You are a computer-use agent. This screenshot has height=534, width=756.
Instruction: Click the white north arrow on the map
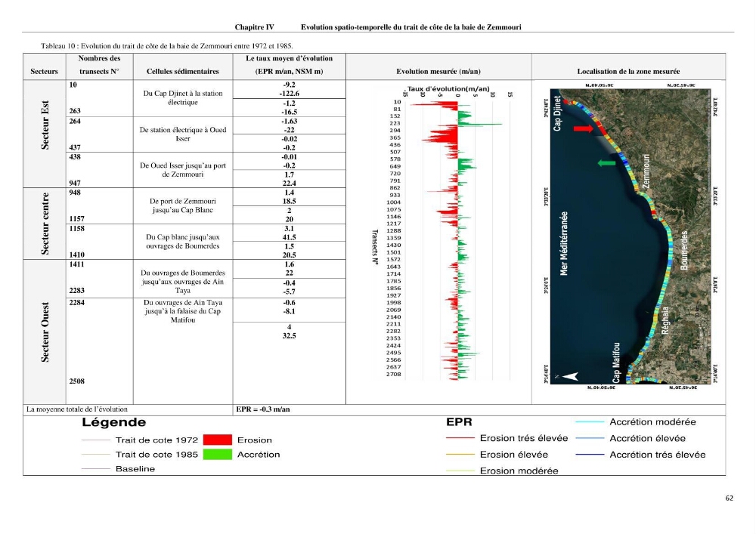point(570,376)
